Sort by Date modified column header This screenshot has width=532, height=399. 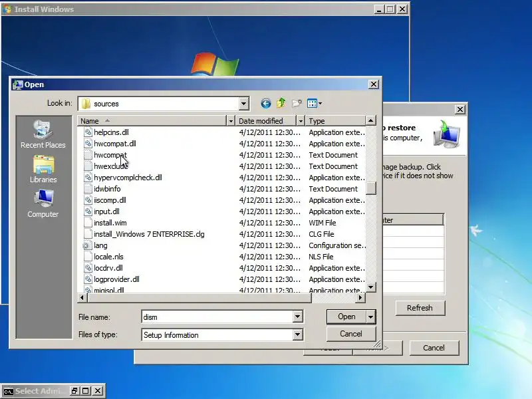click(x=267, y=121)
